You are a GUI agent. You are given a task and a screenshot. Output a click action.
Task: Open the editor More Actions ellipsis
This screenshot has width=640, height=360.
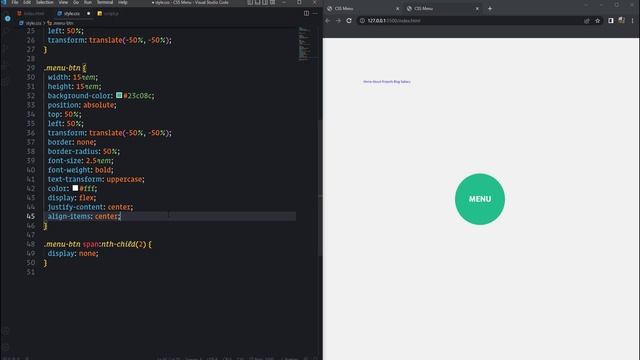tap(315, 13)
